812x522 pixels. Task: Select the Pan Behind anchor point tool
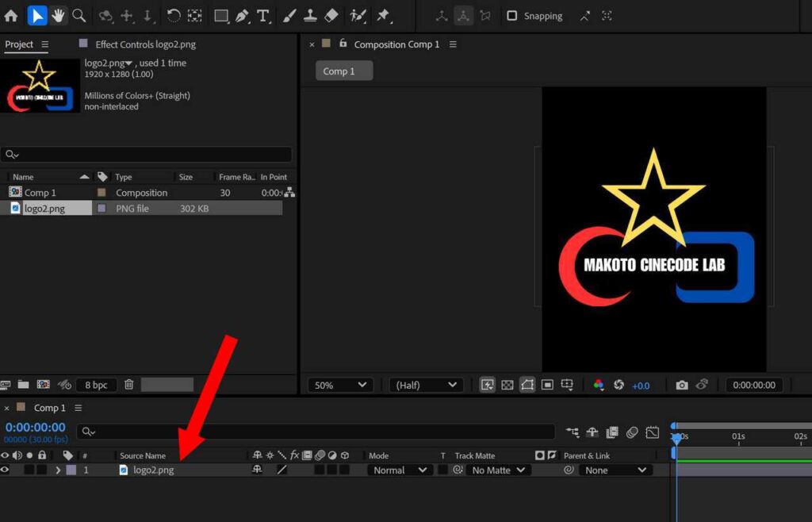click(195, 16)
